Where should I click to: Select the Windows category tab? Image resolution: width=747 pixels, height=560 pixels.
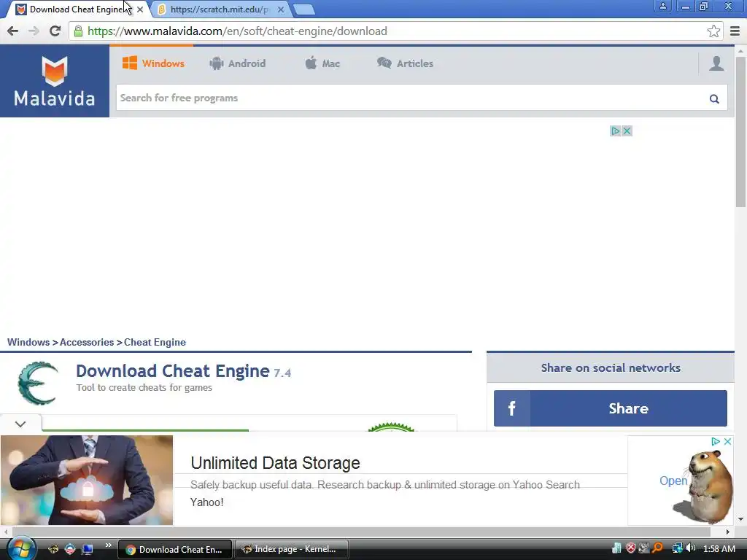pos(152,64)
